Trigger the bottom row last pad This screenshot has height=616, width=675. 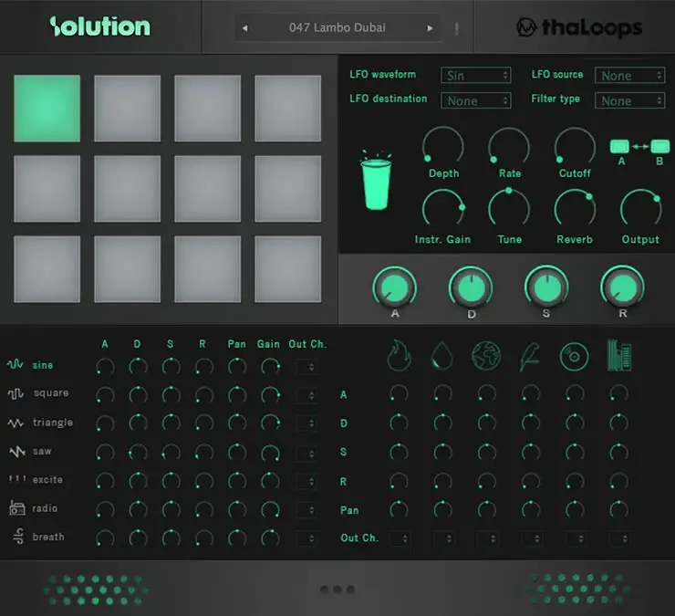287,269
